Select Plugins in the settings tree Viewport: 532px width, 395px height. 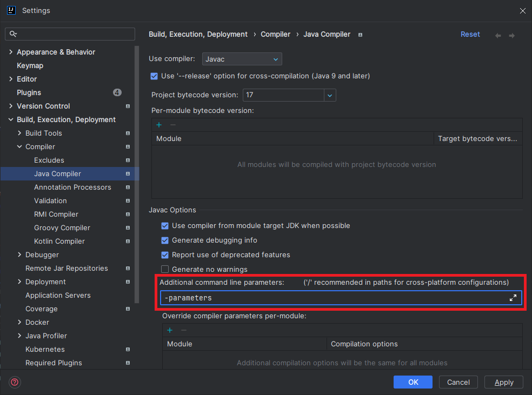tap(29, 92)
